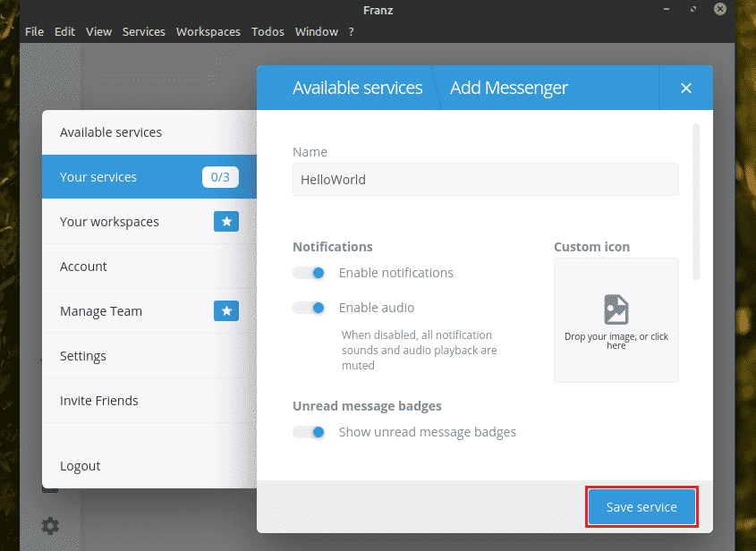Open the Services menu
Viewport: 756px width, 551px height.
pyautogui.click(x=143, y=31)
